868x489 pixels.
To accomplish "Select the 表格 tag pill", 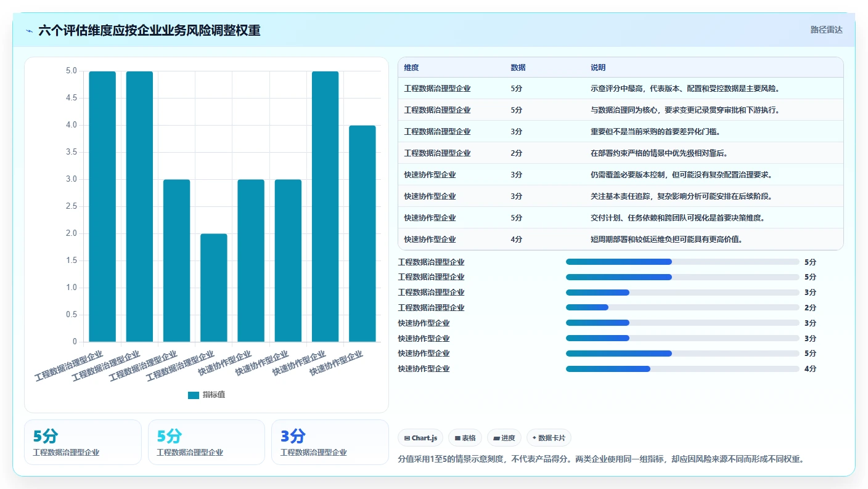I will [465, 438].
